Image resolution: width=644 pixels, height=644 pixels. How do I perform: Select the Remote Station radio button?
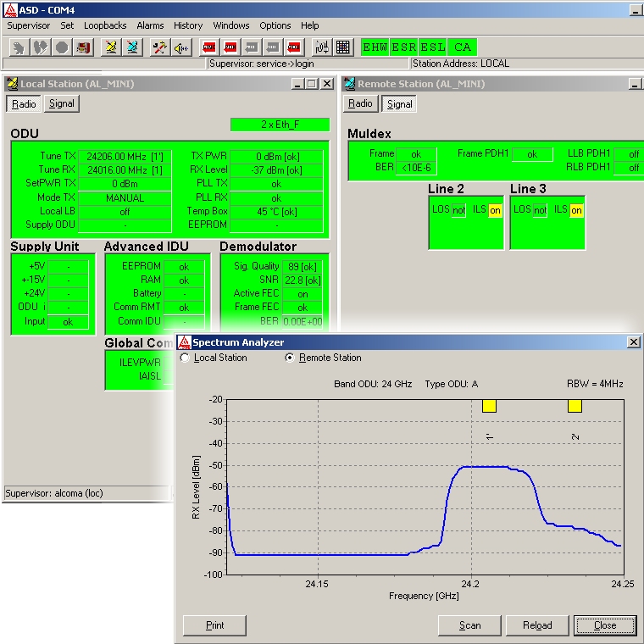pos(290,358)
